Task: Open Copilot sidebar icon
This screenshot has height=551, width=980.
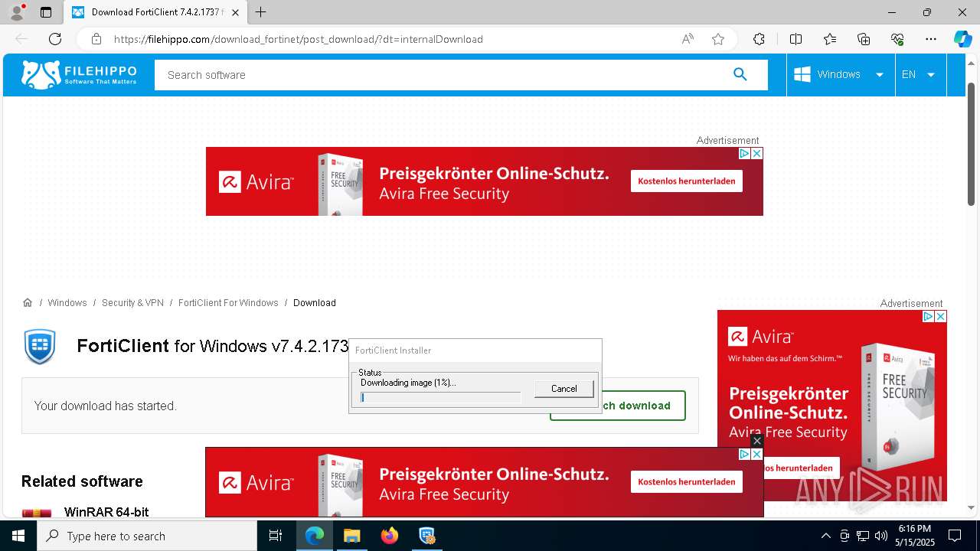Action: point(962,39)
